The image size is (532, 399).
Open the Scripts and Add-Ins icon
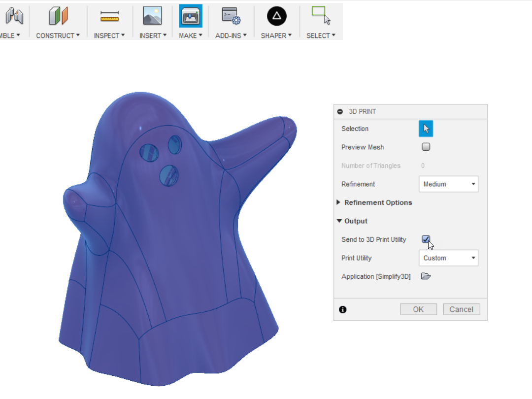pyautogui.click(x=231, y=15)
